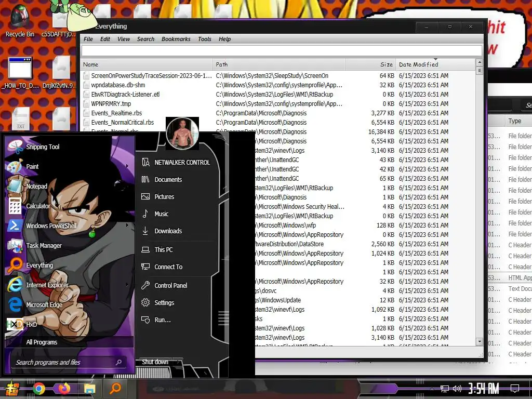Sort results by Date Modified column
The width and height of the screenshot is (532, 399).
tap(435, 64)
